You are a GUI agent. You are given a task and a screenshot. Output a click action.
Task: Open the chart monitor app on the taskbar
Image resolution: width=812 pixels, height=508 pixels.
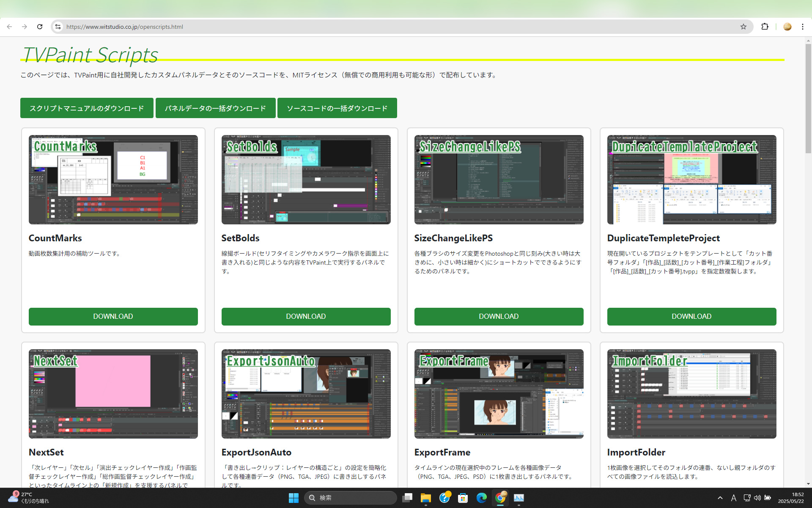pyautogui.click(x=519, y=498)
